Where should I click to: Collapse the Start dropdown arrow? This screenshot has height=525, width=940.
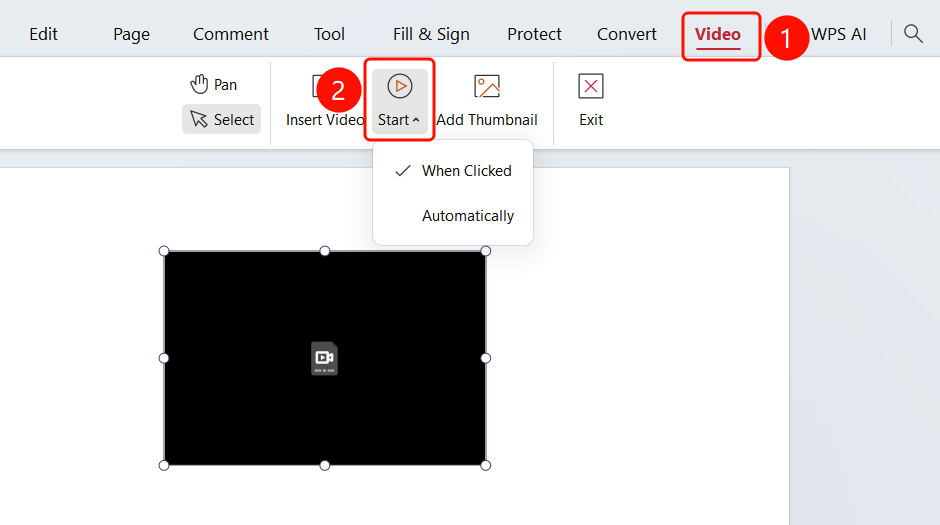pos(416,120)
